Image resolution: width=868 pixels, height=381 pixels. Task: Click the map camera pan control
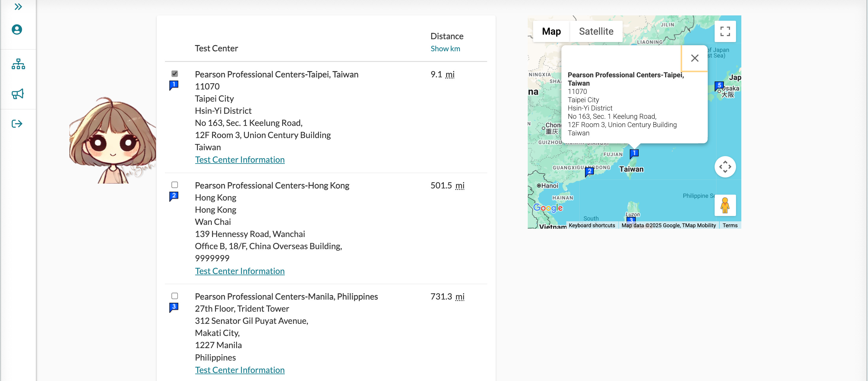(x=725, y=167)
